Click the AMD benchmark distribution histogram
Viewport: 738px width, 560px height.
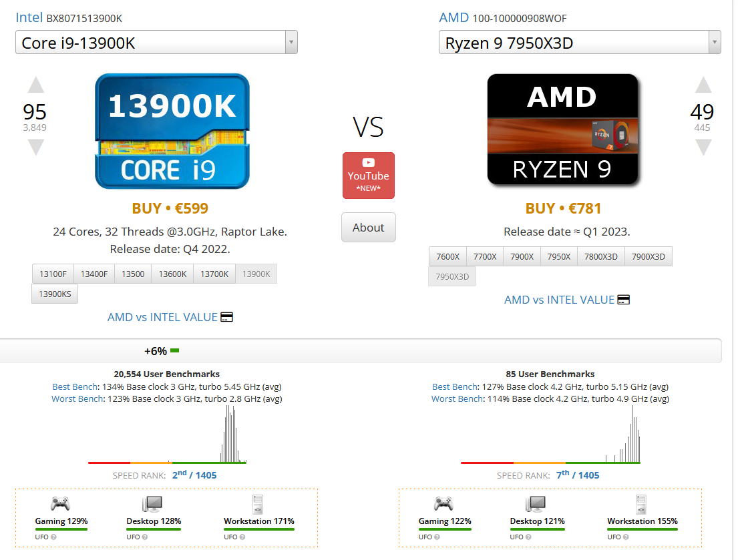tap(551, 435)
